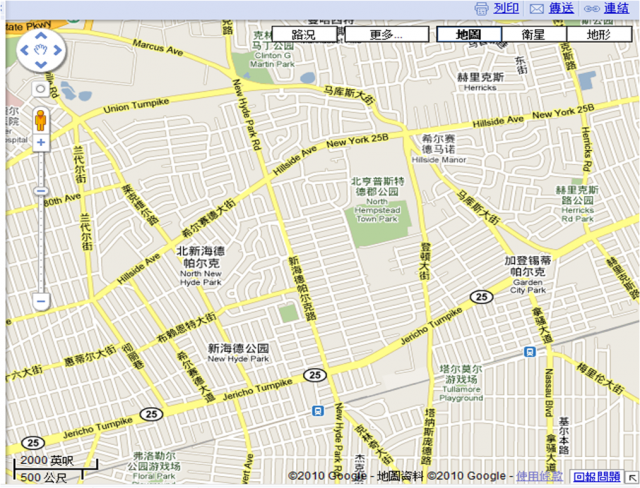Click the route 25 shield above the scale bar
Screen dimensions: 640x488
[33, 443]
